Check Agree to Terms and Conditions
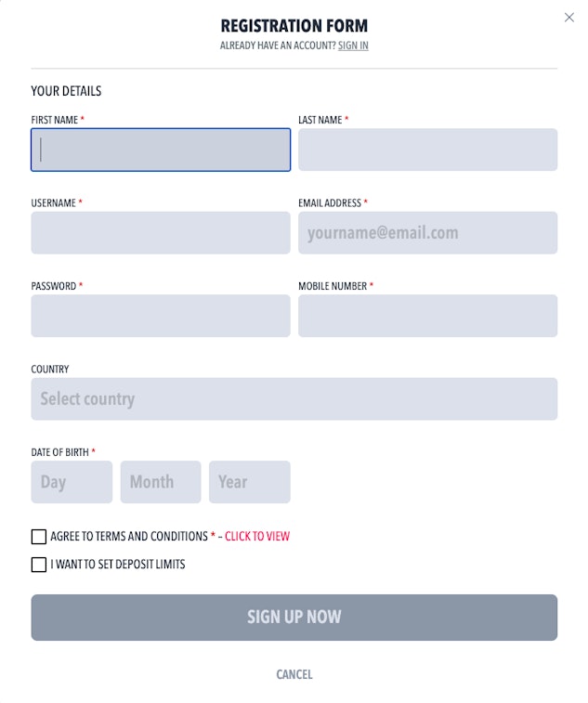The width and height of the screenshot is (588, 703). coord(39,537)
